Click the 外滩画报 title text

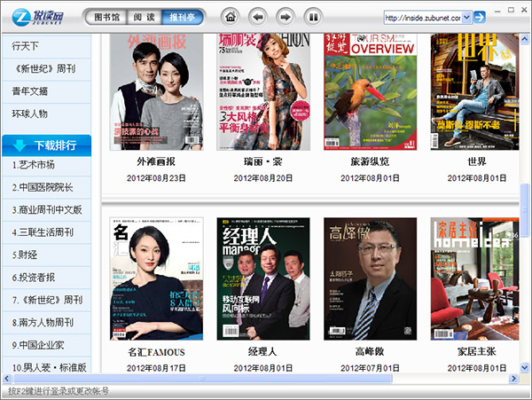[156, 161]
